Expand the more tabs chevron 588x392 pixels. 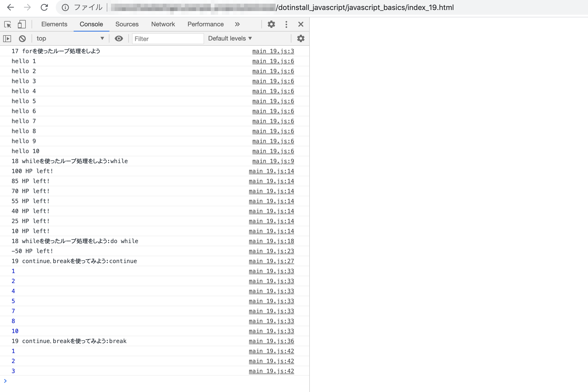click(x=237, y=24)
